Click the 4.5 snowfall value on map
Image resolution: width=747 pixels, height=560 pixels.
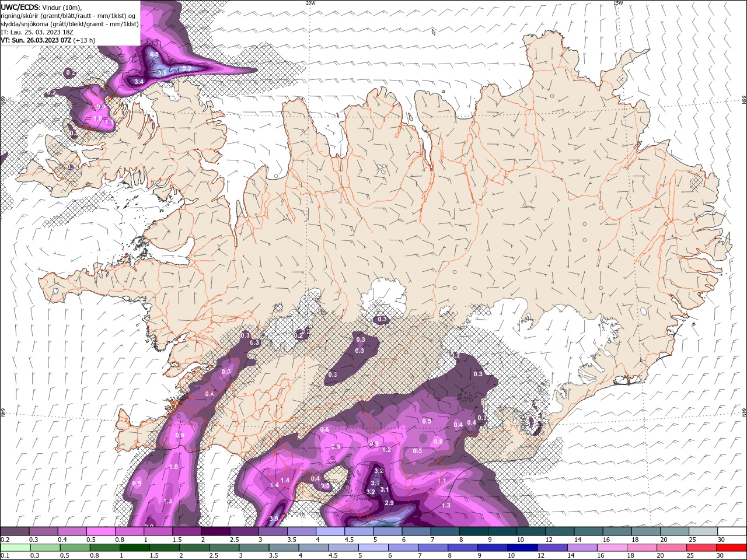[154, 54]
